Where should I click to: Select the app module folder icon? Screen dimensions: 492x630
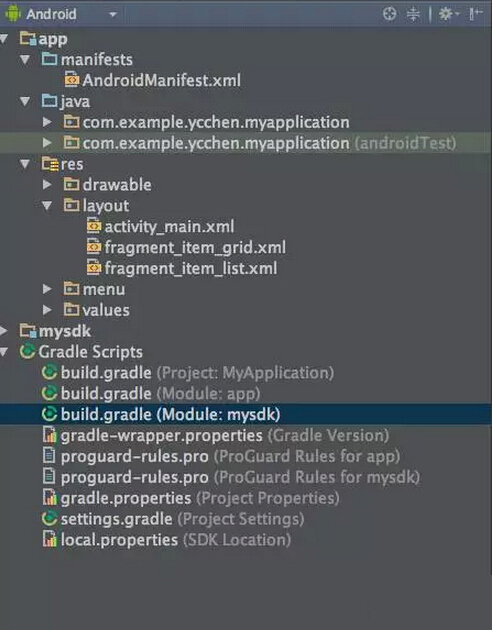point(28,39)
